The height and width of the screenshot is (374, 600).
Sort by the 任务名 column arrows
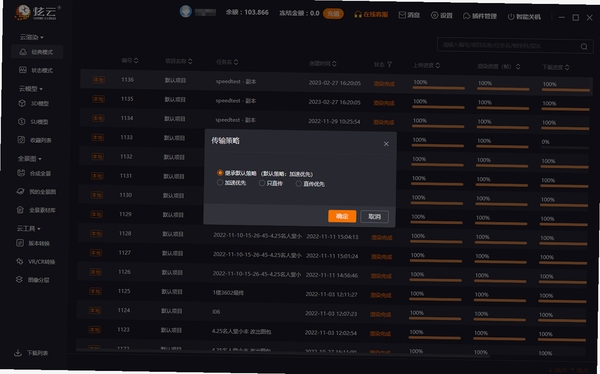236,62
